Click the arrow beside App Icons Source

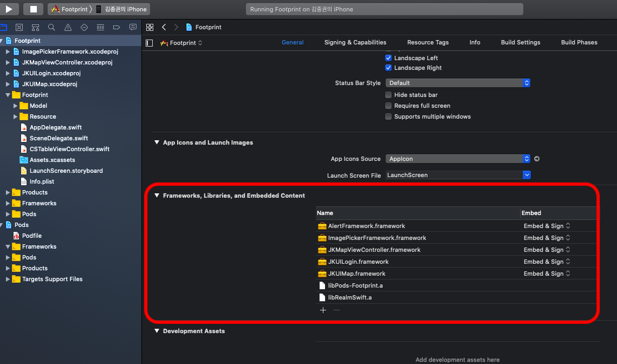point(537,159)
